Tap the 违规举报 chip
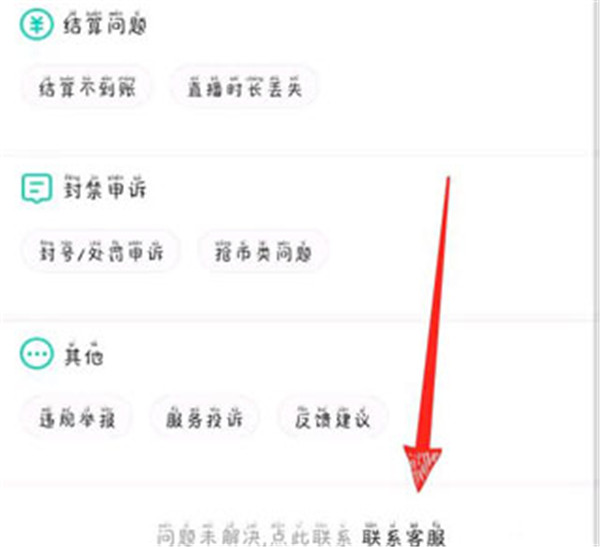 (x=77, y=418)
